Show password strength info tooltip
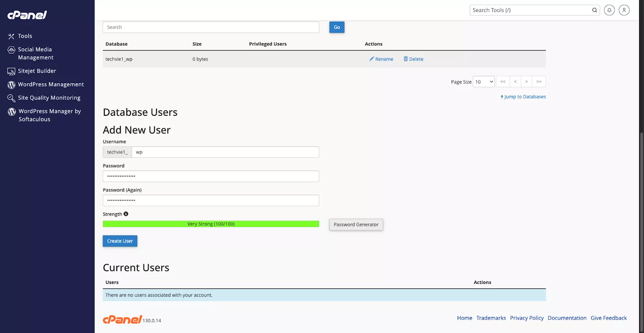Image resolution: width=644 pixels, height=333 pixels. coord(126,214)
